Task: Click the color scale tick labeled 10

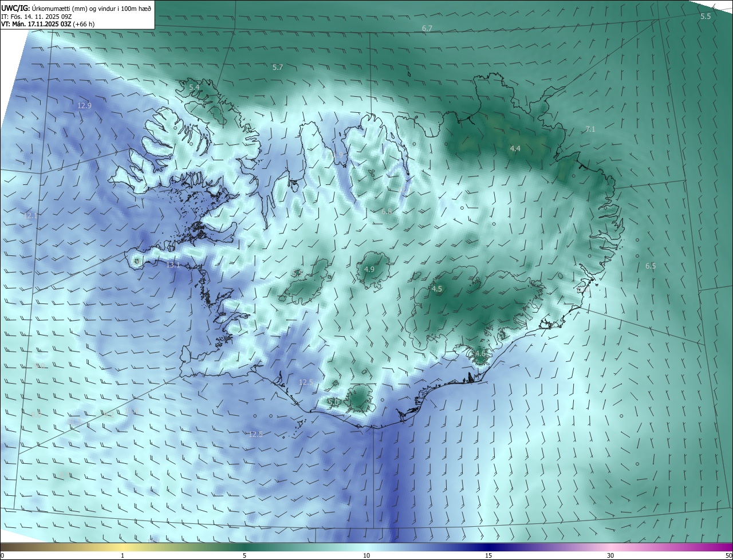Action: click(x=366, y=555)
